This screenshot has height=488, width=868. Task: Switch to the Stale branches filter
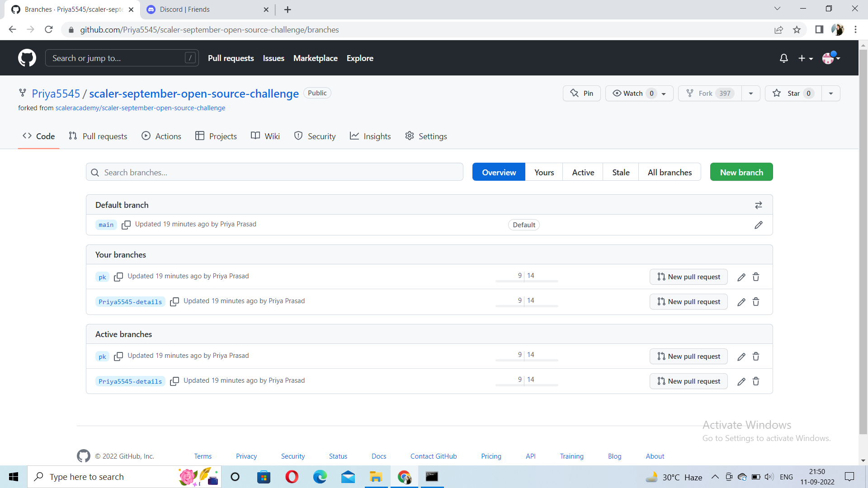tap(620, 172)
